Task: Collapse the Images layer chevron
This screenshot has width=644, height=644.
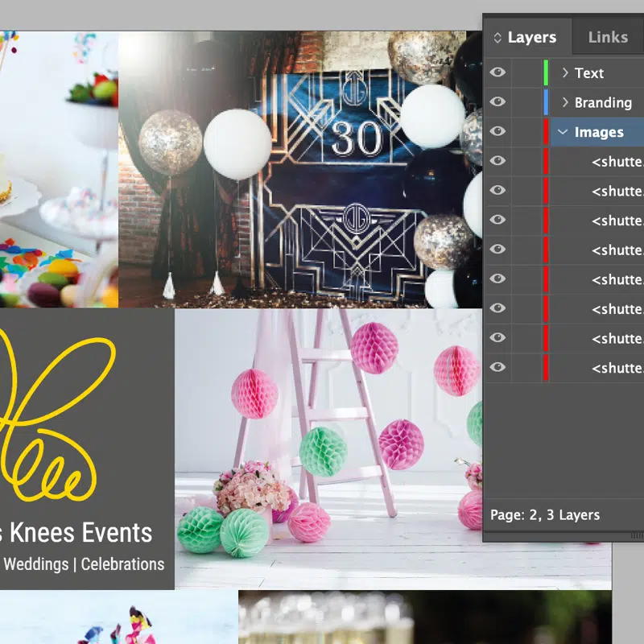Action: 563,132
